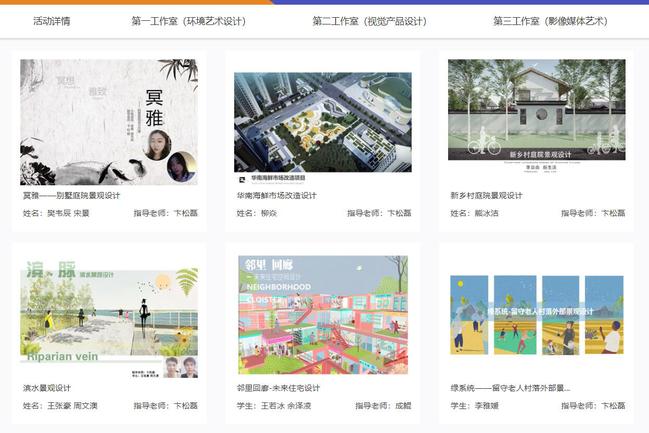Open the 冥雅 ink-style project thumbnail
The width and height of the screenshot is (649, 433).
109,122
